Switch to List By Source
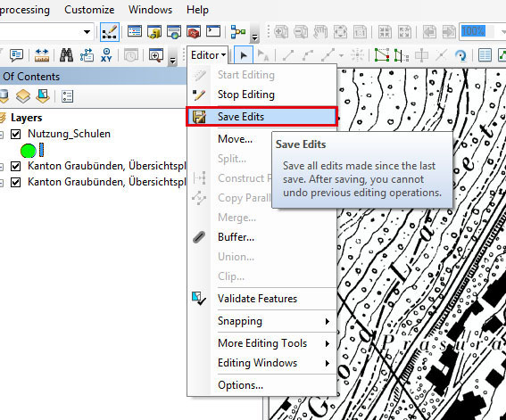 tap(3, 96)
